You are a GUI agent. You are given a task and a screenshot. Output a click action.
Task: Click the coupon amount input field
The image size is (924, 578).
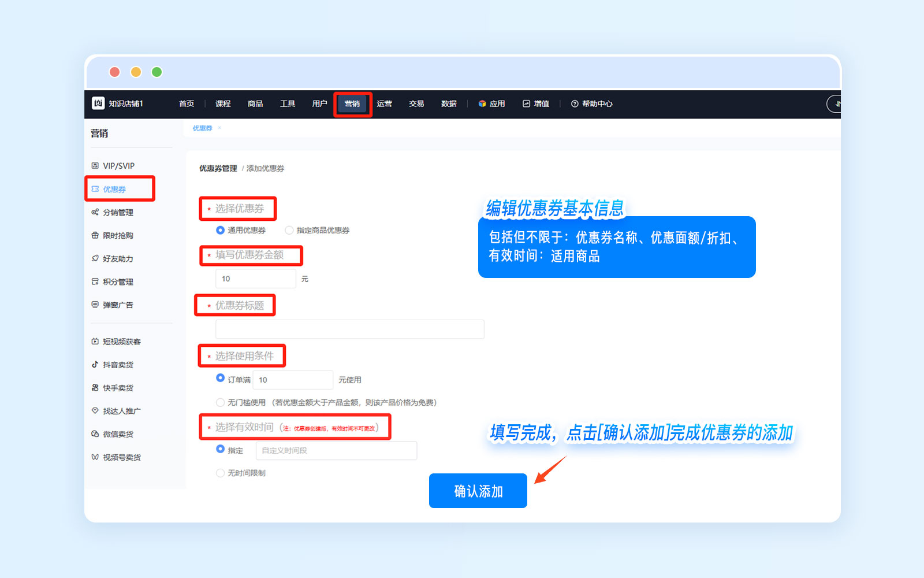[x=256, y=279]
